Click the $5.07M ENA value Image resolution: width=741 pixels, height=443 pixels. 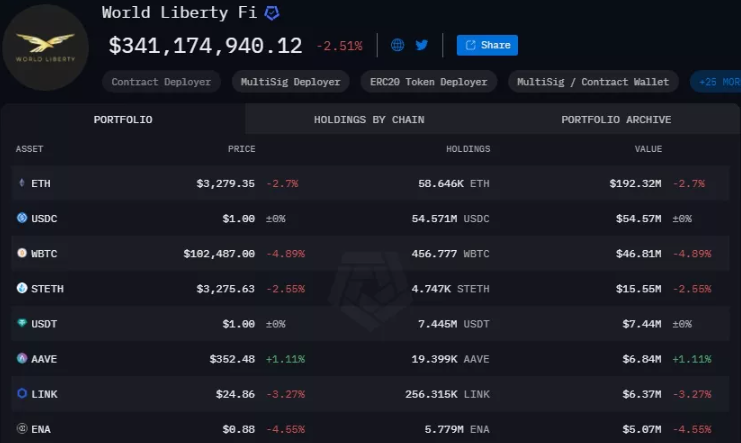642,429
